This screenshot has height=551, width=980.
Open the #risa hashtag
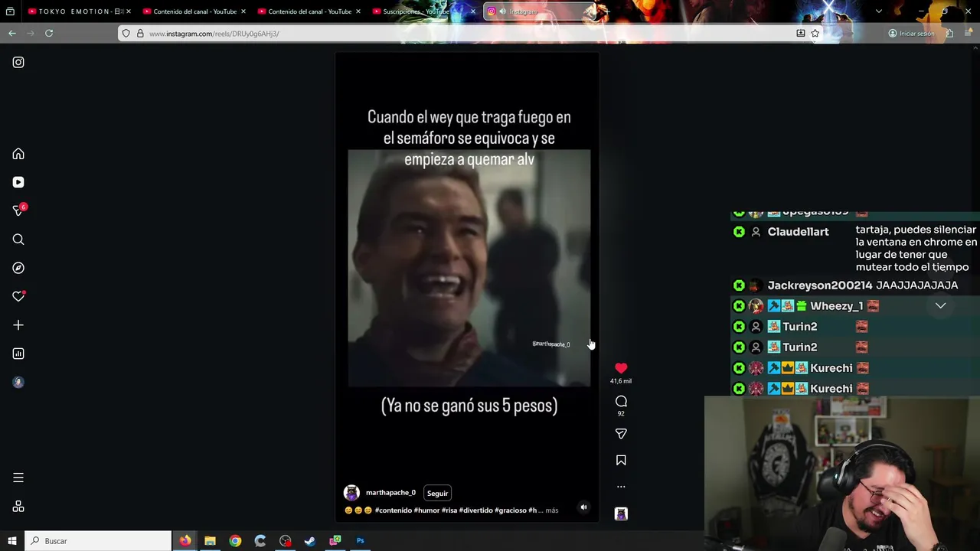[449, 510]
